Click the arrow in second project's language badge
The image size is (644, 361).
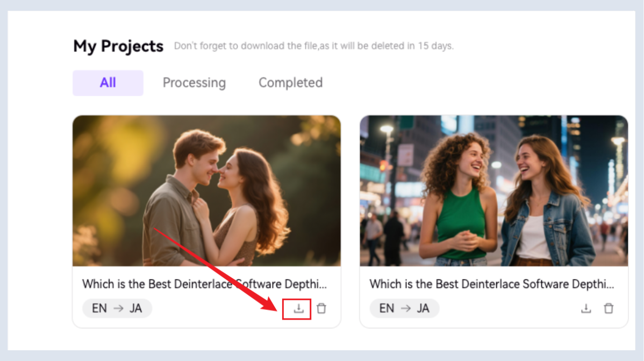[x=405, y=308]
